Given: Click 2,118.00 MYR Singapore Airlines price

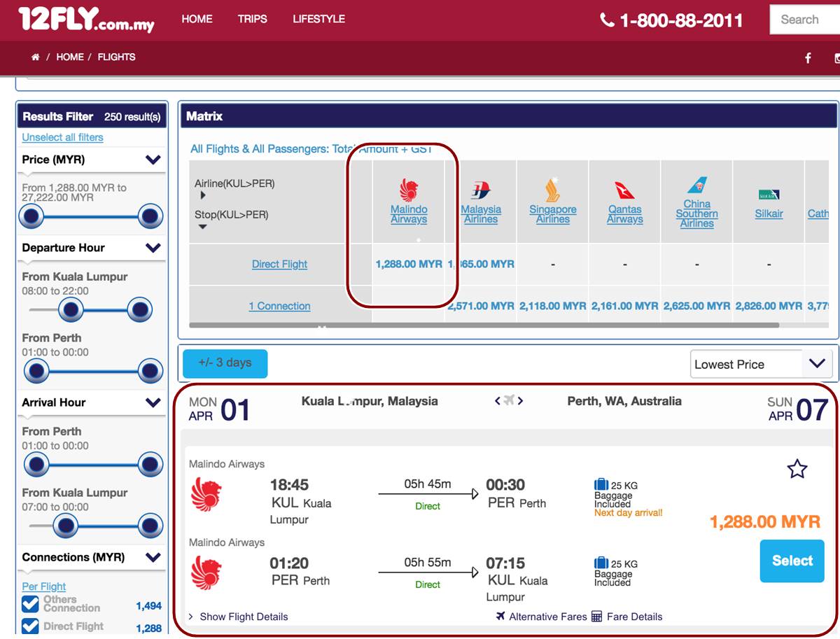Looking at the screenshot, I should pos(552,306).
